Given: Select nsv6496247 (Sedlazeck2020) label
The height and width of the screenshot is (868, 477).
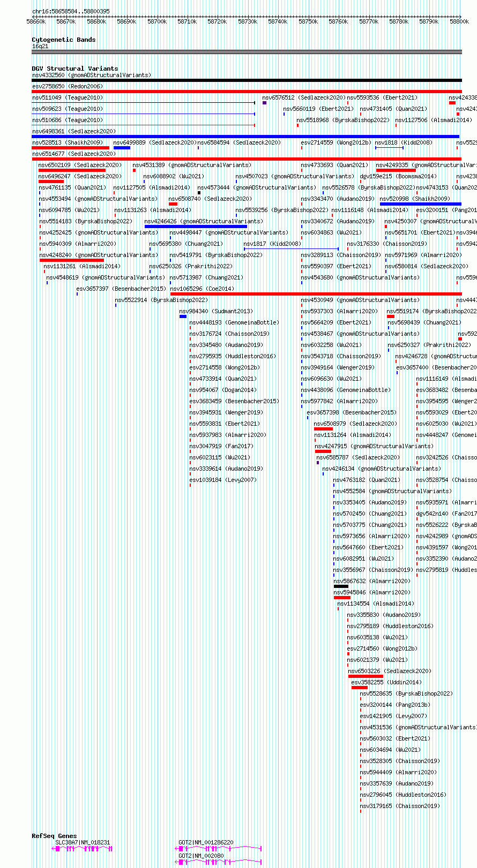Looking at the screenshot, I should pyautogui.click(x=80, y=176).
